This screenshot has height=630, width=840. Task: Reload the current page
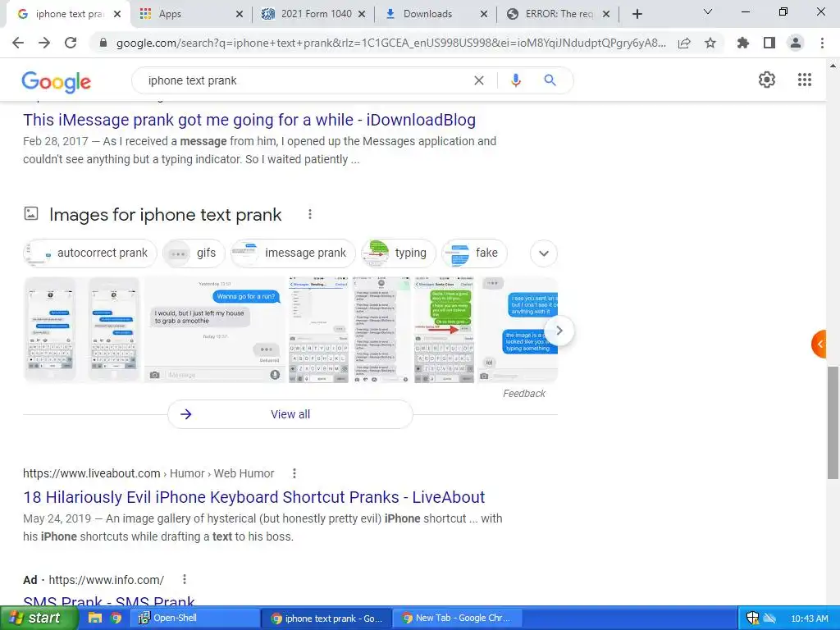click(x=71, y=43)
